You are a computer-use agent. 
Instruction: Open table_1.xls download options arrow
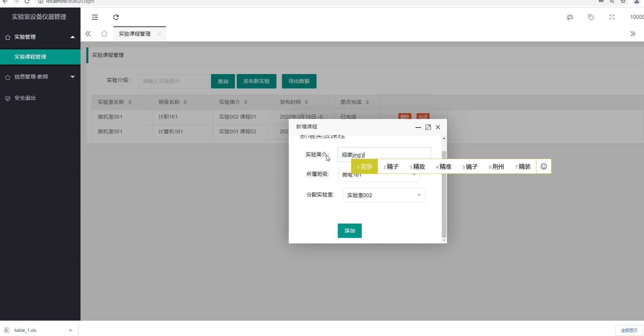click(x=70, y=330)
